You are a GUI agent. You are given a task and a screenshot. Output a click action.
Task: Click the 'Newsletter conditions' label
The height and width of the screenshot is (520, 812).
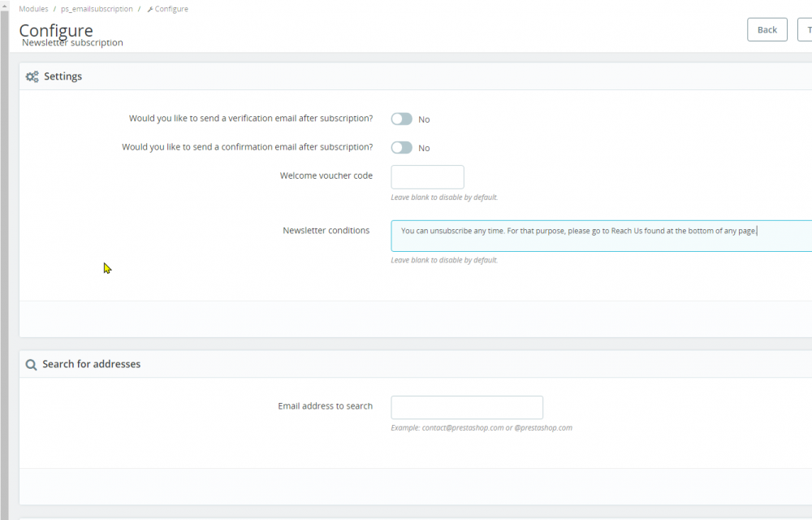326,231
